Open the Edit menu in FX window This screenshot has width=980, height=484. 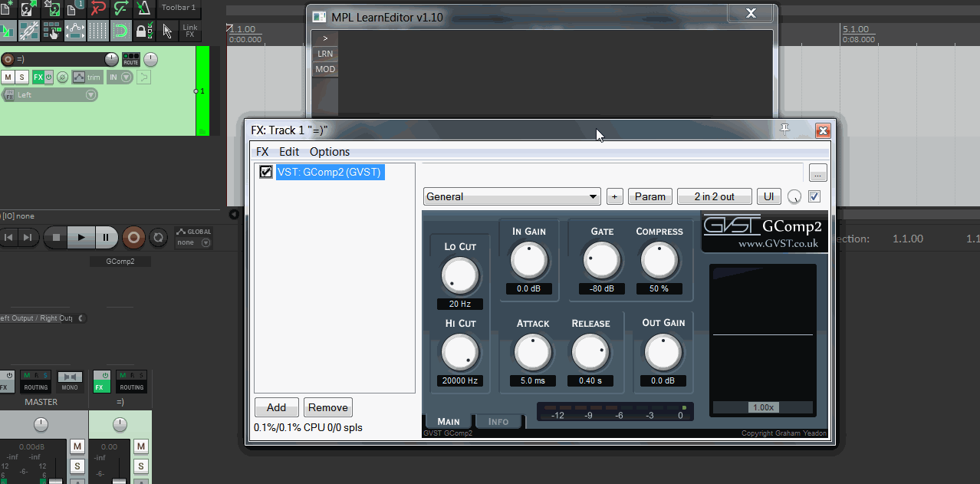pos(289,152)
